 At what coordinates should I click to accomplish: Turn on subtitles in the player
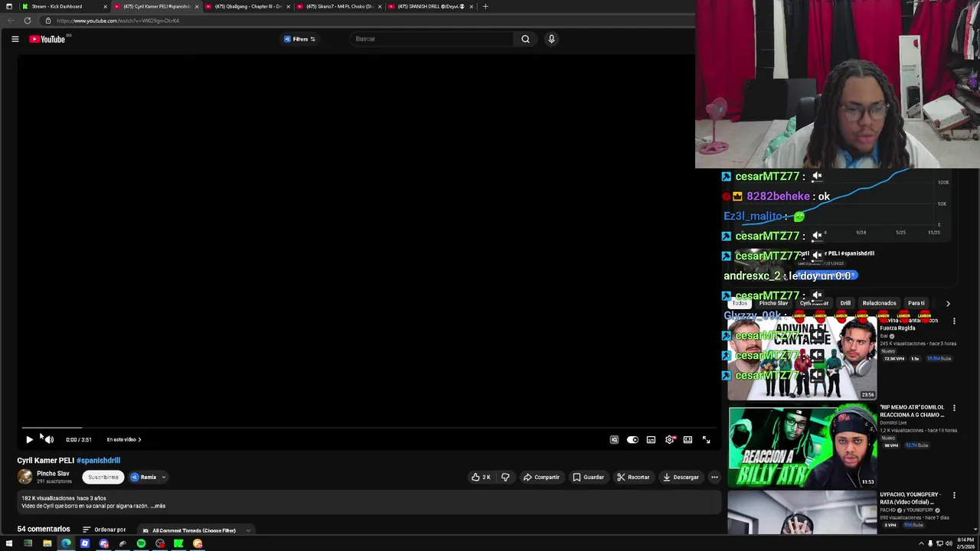tap(651, 439)
